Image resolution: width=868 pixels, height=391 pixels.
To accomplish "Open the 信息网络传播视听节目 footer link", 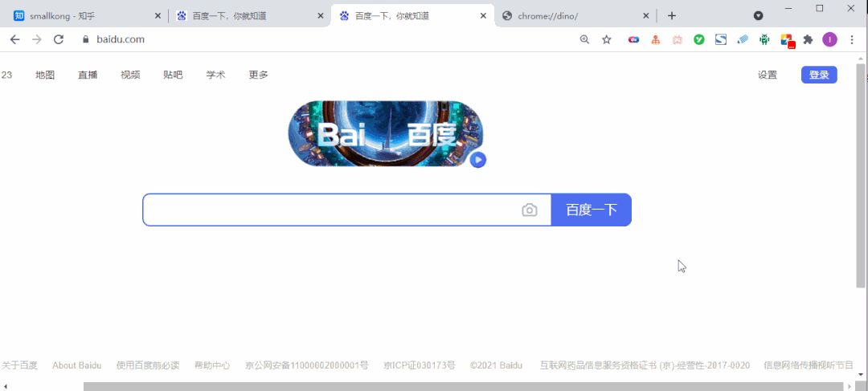I will pyautogui.click(x=809, y=365).
